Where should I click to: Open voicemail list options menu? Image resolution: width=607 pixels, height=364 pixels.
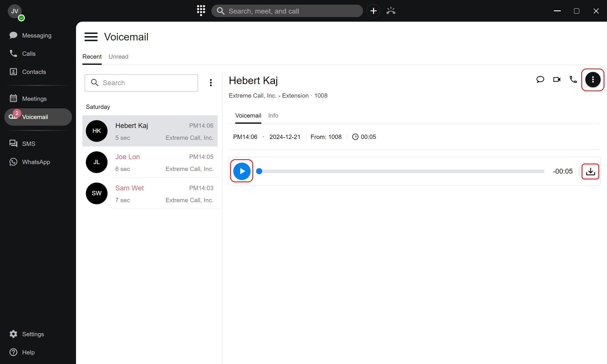tap(211, 83)
